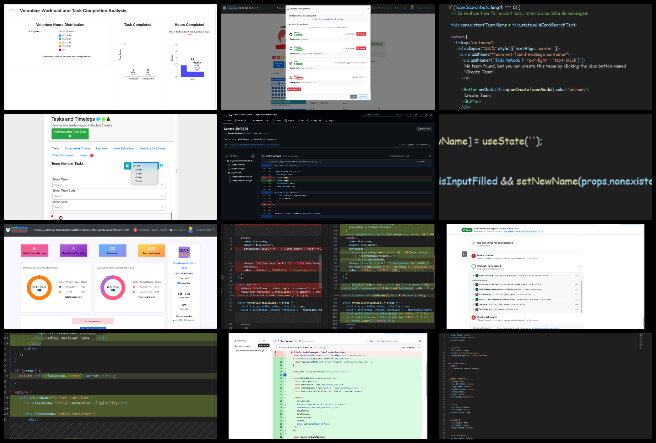Click the open dropdown list beside Team Member Tasks
656x443 pixels.
click(144, 173)
